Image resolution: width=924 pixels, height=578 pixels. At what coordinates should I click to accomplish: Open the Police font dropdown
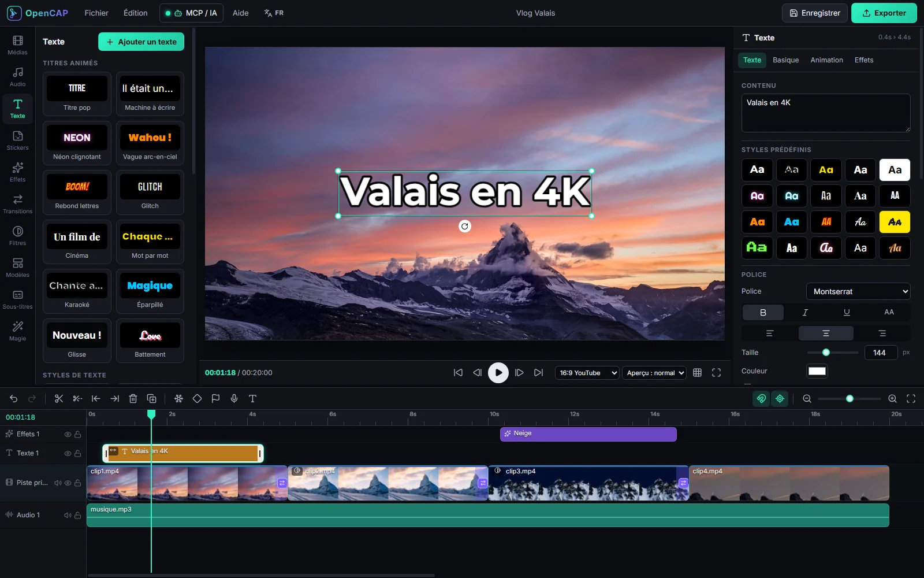click(858, 291)
